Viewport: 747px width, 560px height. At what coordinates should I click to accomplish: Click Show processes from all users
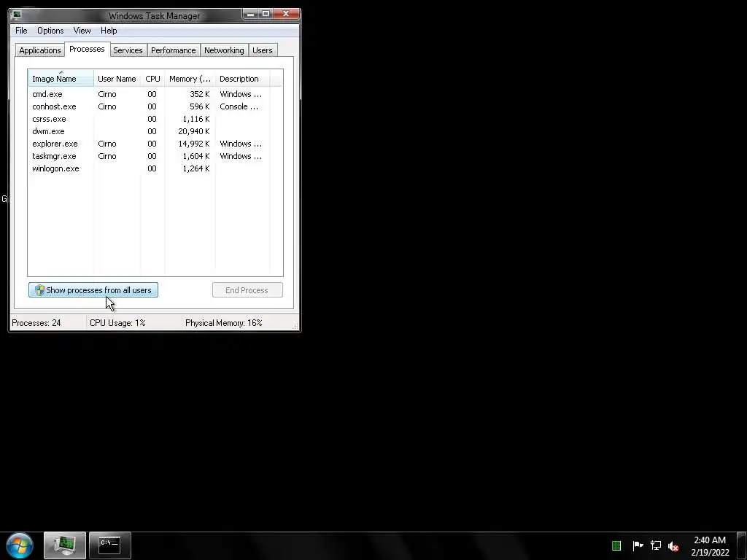[93, 290]
